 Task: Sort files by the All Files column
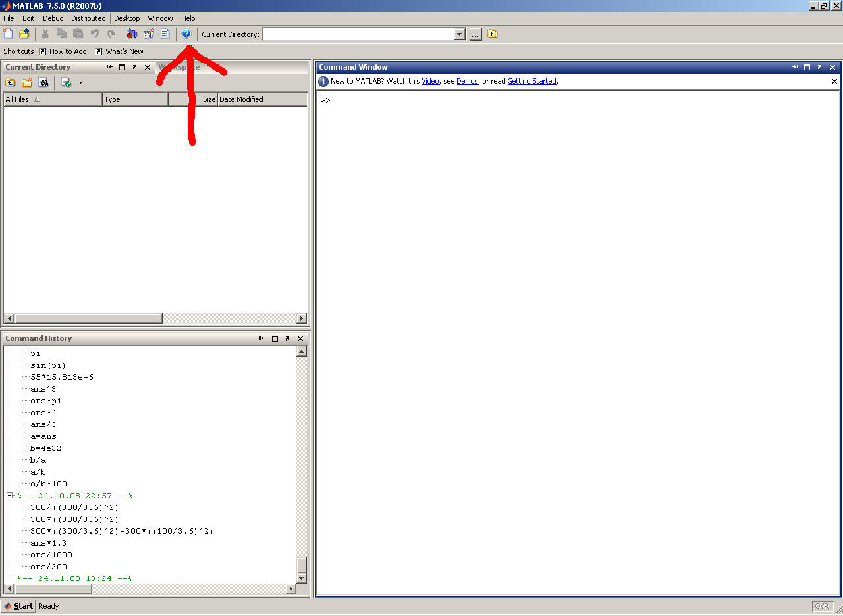click(x=53, y=99)
